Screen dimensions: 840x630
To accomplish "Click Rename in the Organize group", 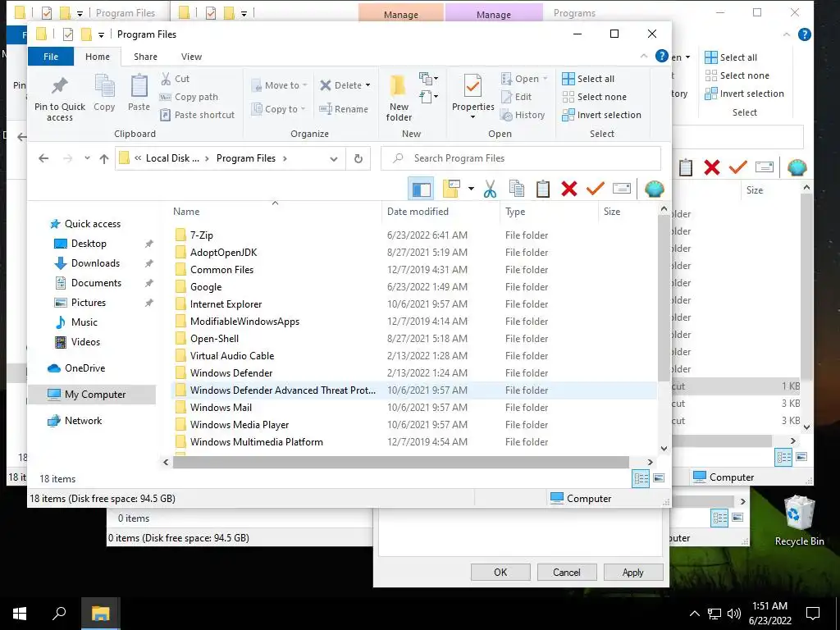I will pos(344,109).
